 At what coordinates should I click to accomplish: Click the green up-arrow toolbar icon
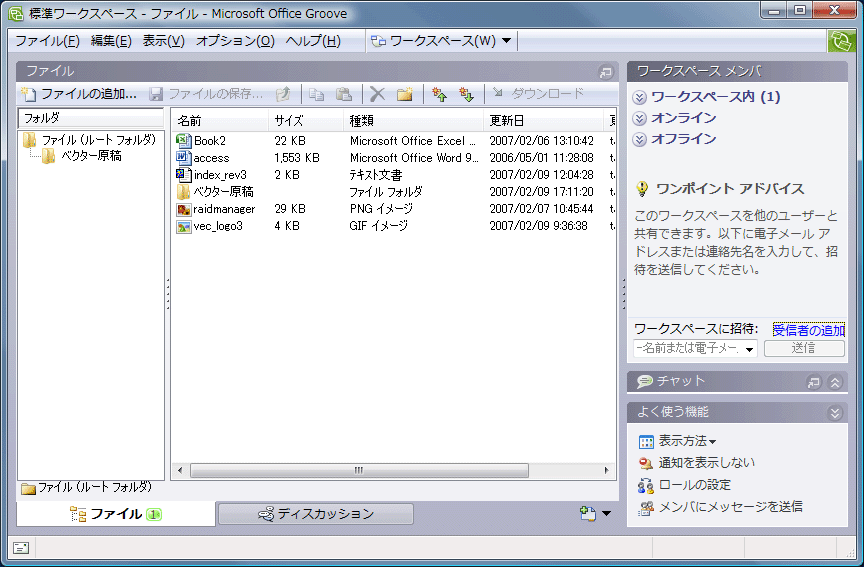[438, 94]
